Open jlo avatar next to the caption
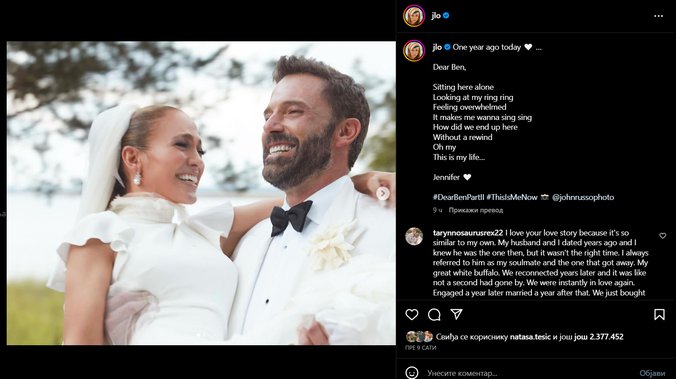 [x=414, y=50]
